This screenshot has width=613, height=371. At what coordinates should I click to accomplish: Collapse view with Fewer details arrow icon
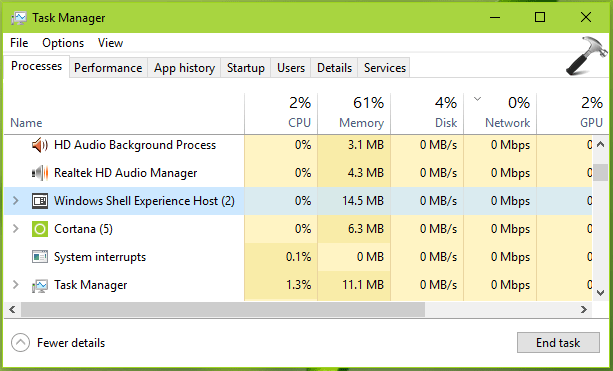tap(20, 343)
